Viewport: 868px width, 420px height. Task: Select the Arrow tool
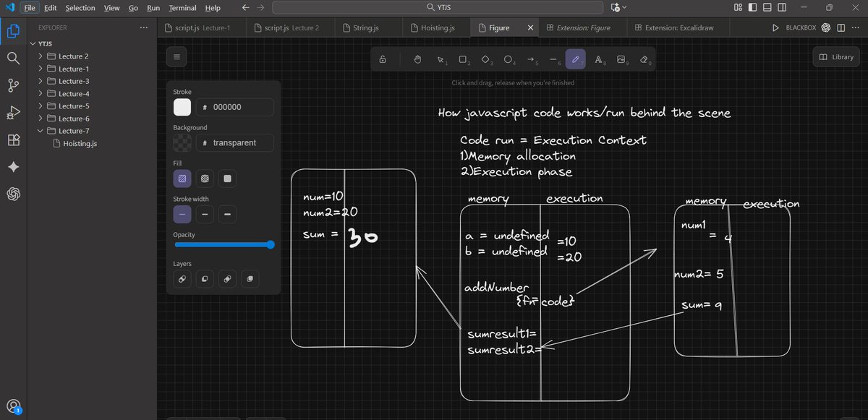coord(531,60)
